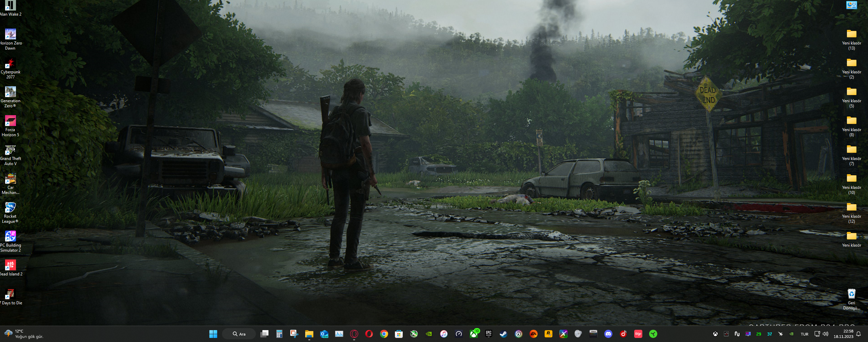Select the Geri Dönüşüm recycle bin icon
The image size is (868, 342).
(x=851, y=299)
